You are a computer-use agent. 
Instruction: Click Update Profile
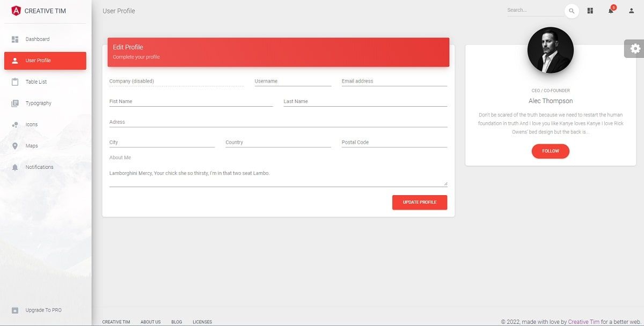point(420,202)
